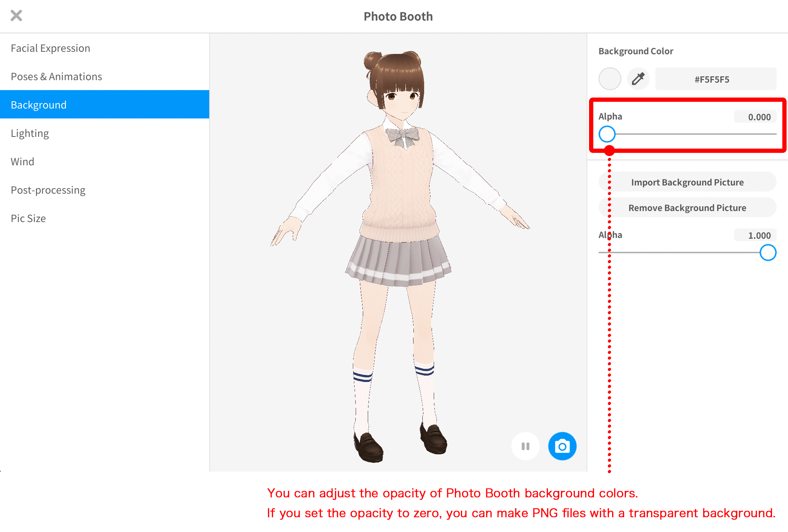Viewport: 788px width, 532px height.
Task: Edit the #F5F5F5 hex color field
Action: (x=716, y=79)
